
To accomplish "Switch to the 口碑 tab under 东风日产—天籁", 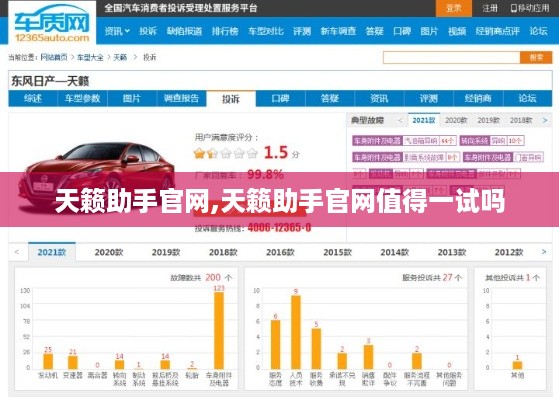I will click(281, 98).
